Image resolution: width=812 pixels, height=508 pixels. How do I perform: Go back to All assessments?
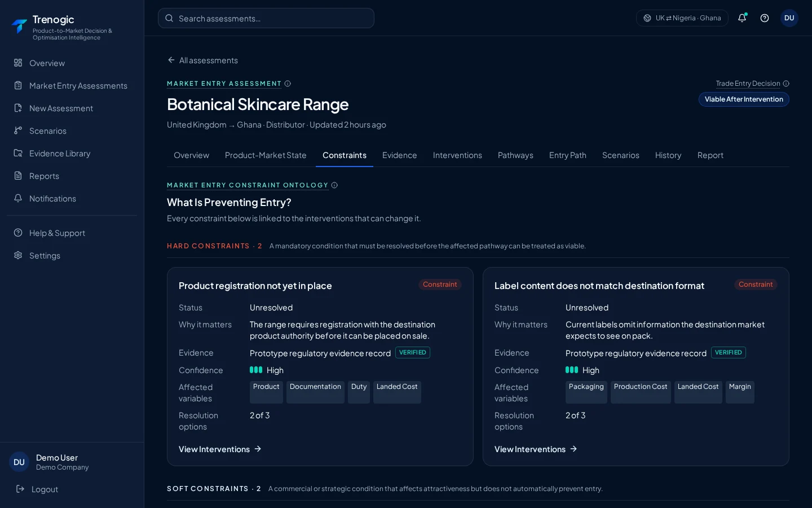click(202, 60)
